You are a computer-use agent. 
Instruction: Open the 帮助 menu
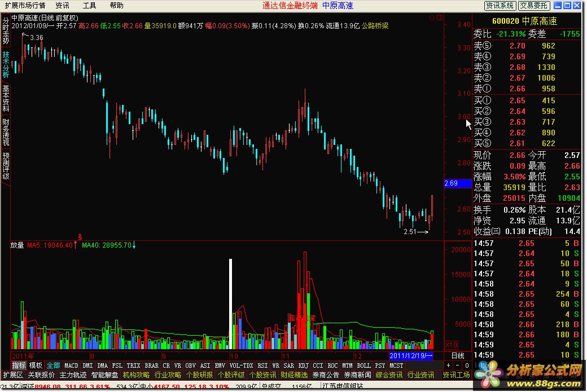(x=116, y=6)
